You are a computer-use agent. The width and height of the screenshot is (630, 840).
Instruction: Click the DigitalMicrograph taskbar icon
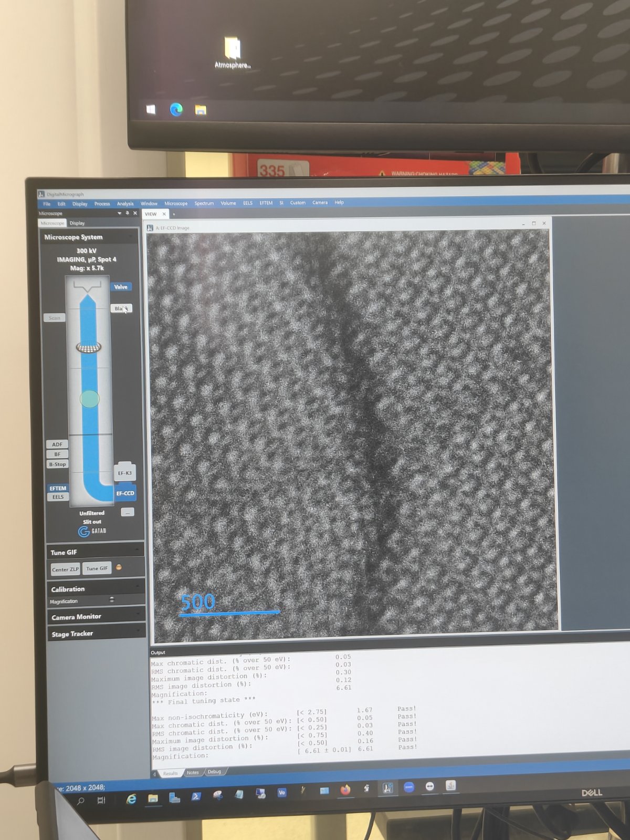click(387, 788)
